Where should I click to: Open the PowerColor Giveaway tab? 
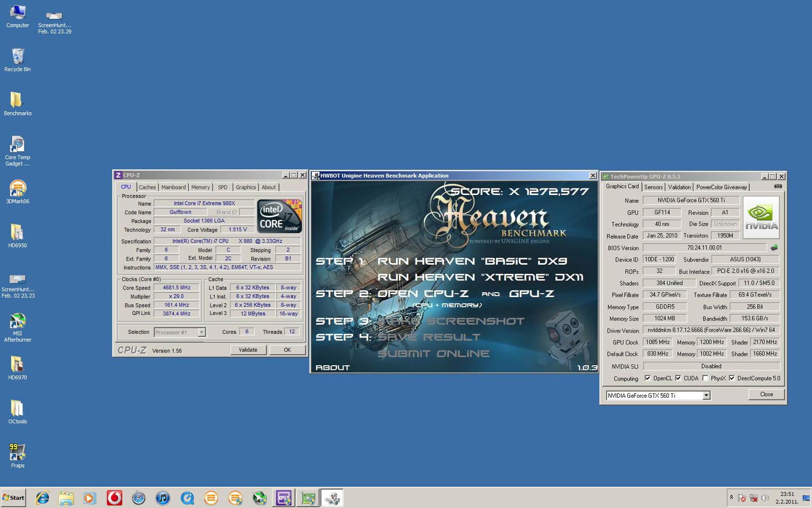pos(722,187)
